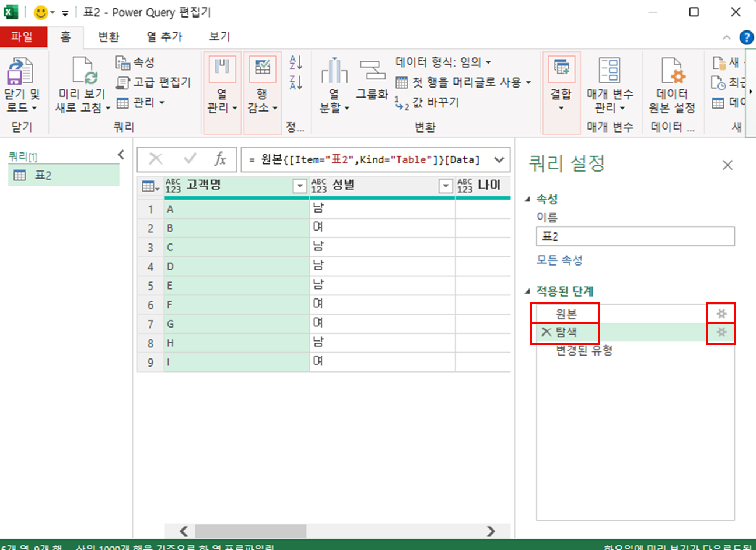Collapse the Queries pane with arrow

coord(121,155)
